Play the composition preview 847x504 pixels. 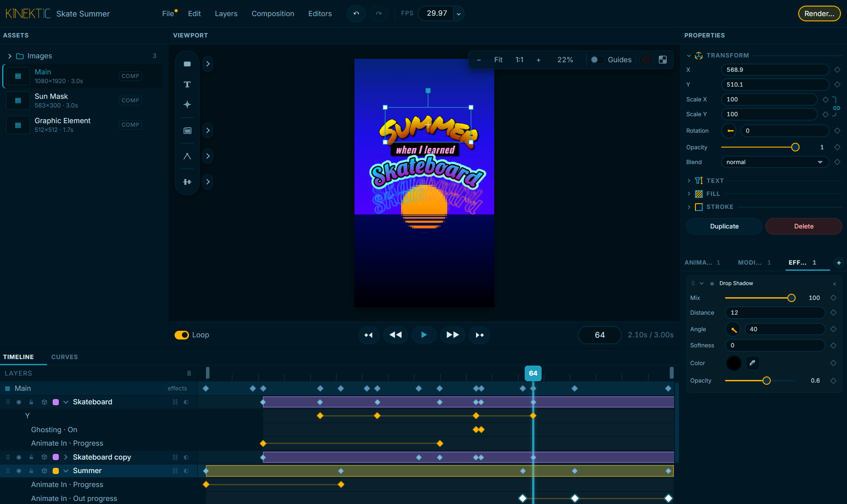(x=424, y=335)
